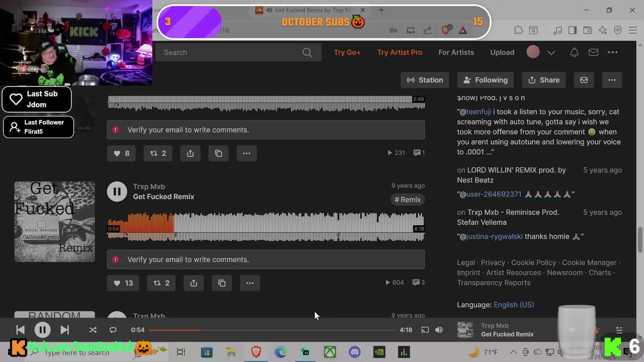Open Brave Shields lion icon
This screenshot has height=362, width=644.
[x=446, y=30]
